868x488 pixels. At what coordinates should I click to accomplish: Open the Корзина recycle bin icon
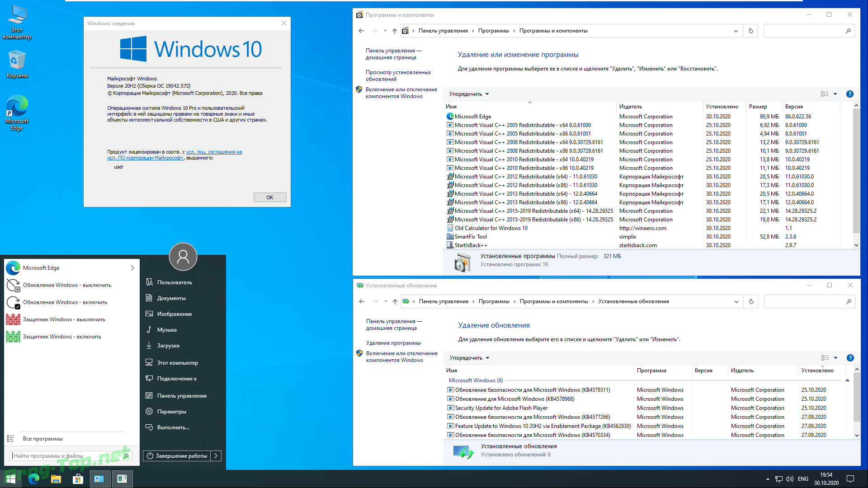(17, 64)
